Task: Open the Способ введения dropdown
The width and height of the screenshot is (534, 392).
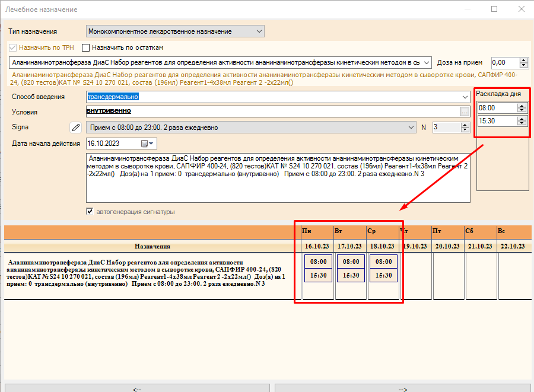Action: (x=465, y=97)
